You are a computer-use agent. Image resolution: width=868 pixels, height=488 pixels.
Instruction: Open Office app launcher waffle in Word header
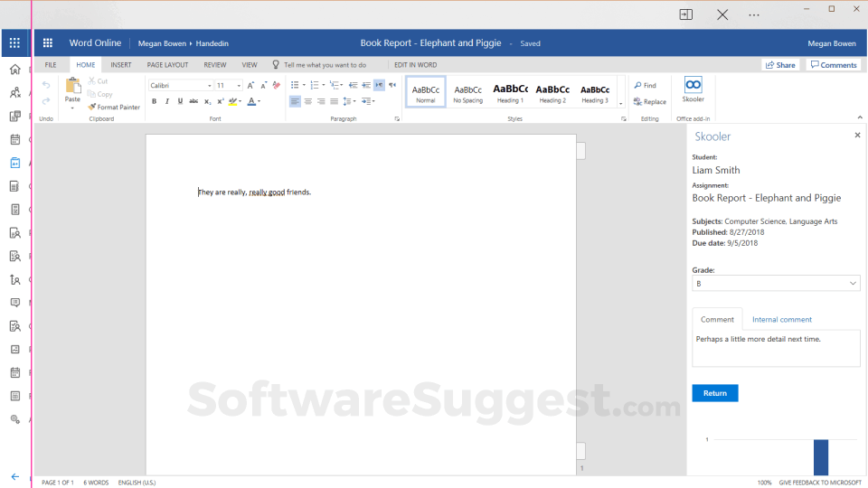coord(48,42)
